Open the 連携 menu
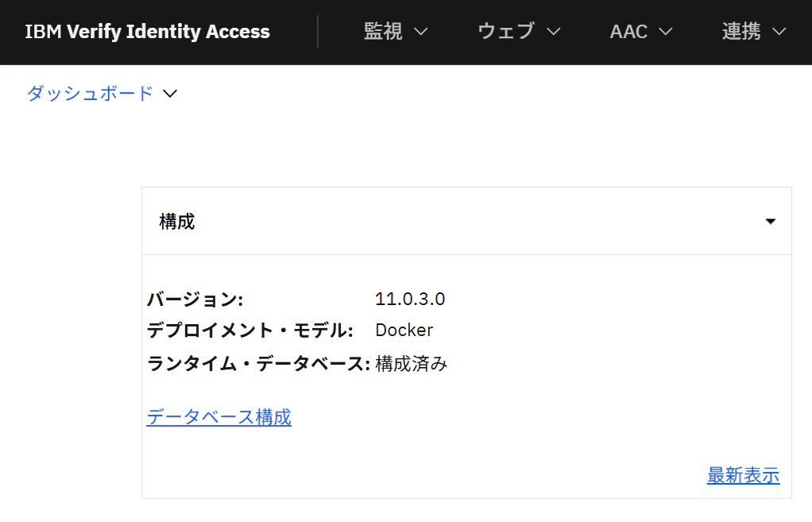This screenshot has height=522, width=812. (x=754, y=32)
